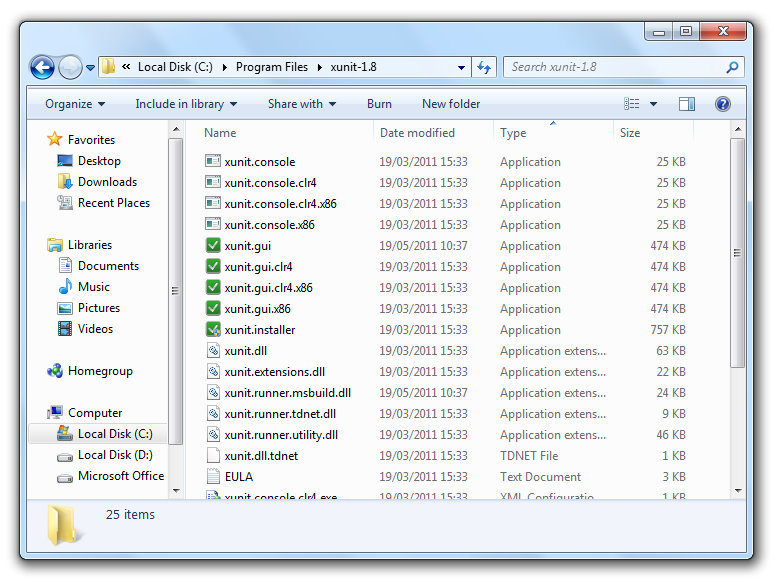
Task: Click the Search xunit-1.8 field
Action: coord(623,67)
